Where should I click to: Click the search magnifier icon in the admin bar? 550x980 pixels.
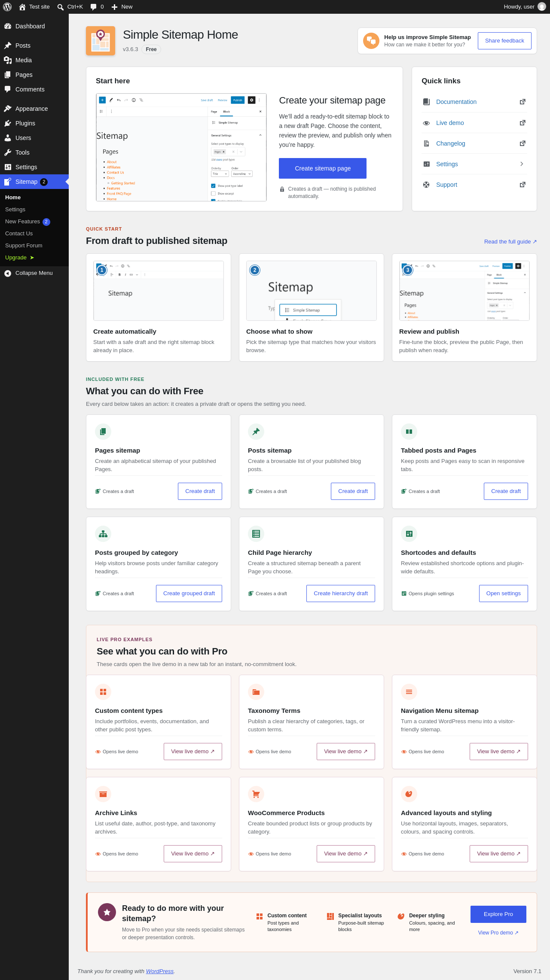click(x=61, y=7)
